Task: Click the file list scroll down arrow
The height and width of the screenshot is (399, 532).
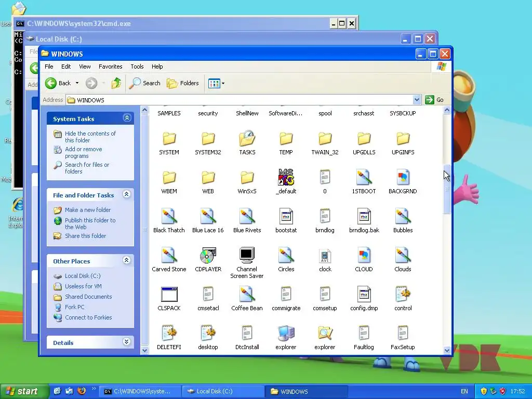Action: (x=447, y=351)
